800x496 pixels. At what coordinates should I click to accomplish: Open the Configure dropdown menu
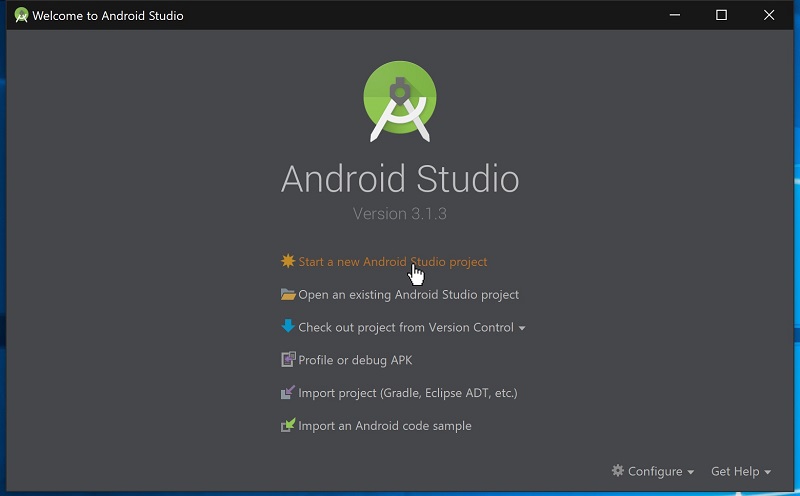click(653, 471)
